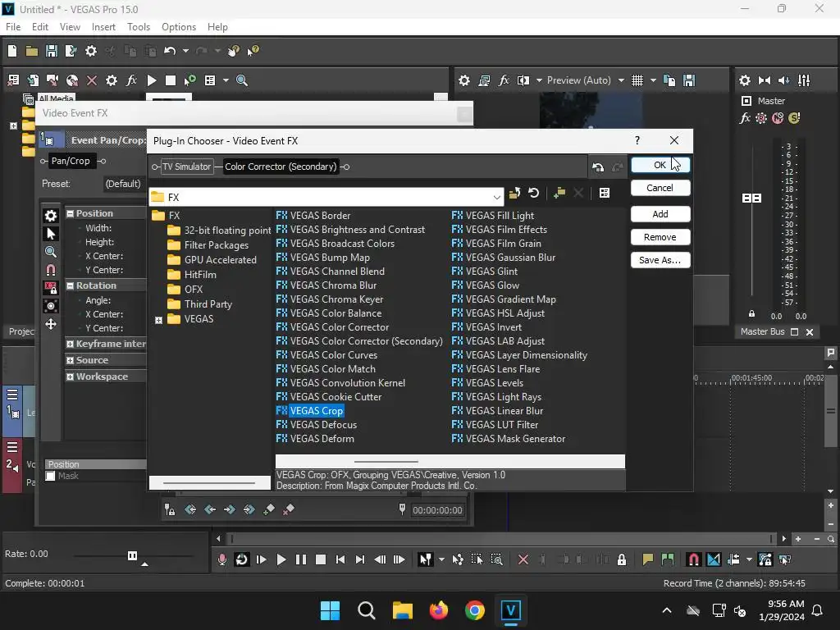Select TV Simulator in the plug-in chain
840x630 pixels.
186,167
